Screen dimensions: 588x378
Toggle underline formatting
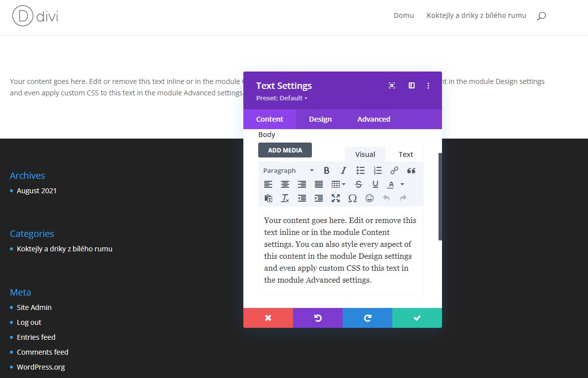tap(375, 184)
